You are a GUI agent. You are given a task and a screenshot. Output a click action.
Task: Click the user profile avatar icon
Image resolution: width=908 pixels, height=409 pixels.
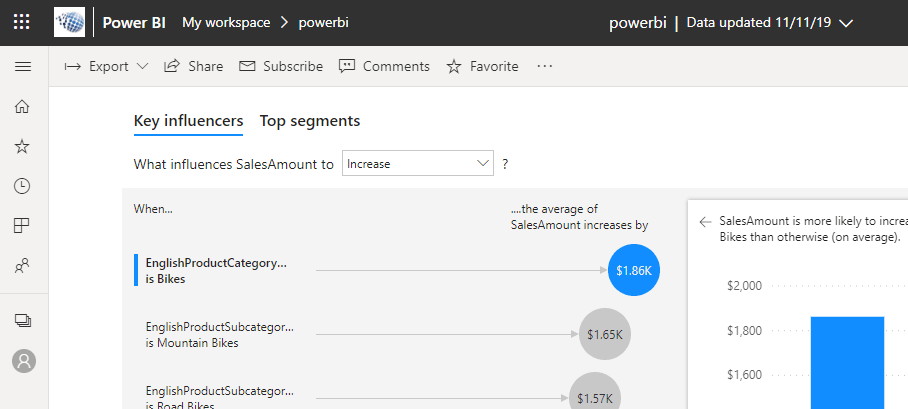click(23, 361)
